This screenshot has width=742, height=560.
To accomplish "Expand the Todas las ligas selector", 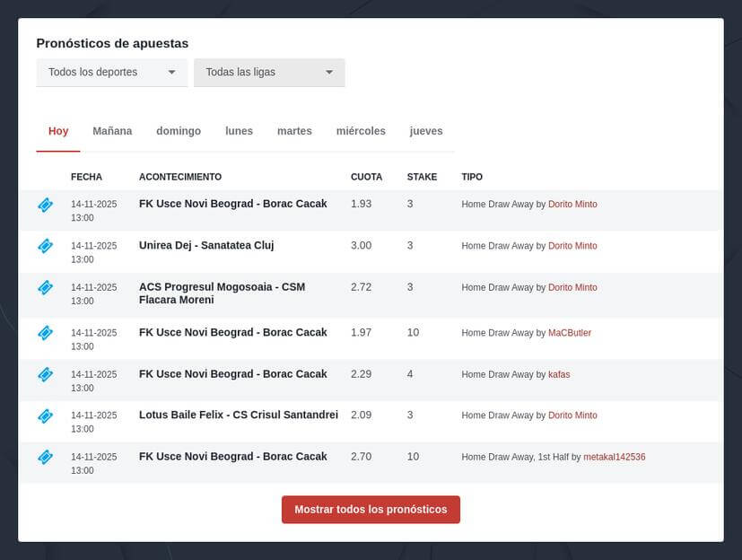I will tap(268, 72).
